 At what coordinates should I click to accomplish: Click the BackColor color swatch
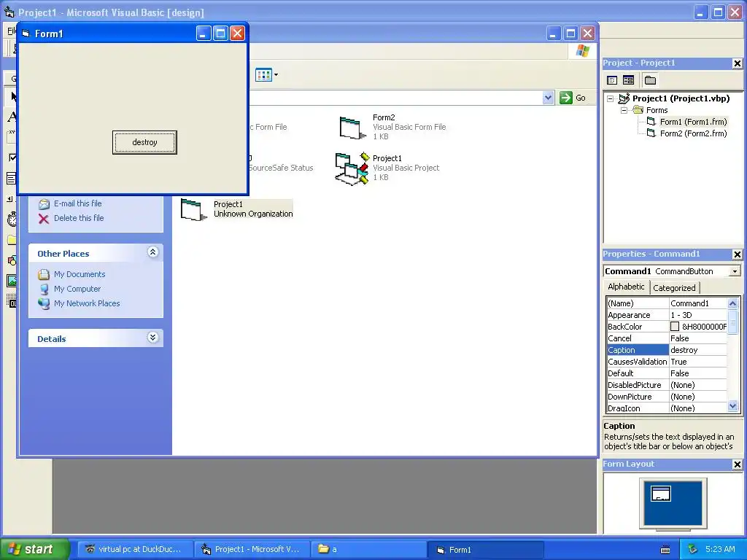coord(675,327)
